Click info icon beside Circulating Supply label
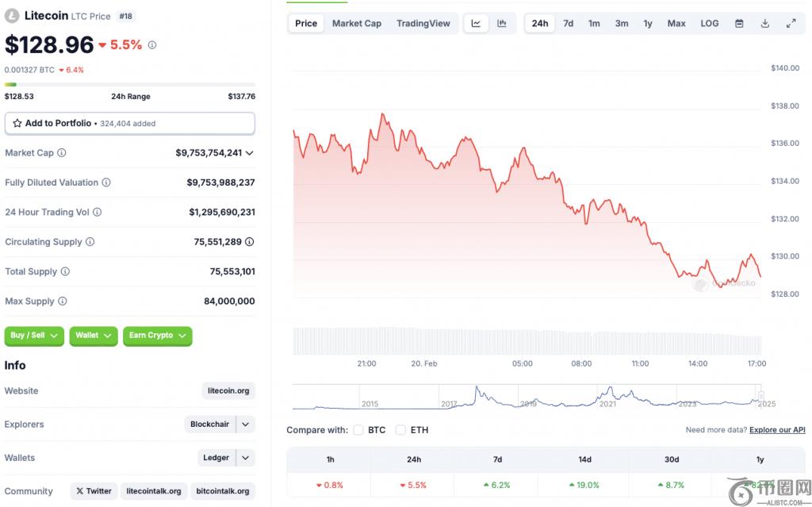Screen dimensions: 812x507 pos(90,242)
